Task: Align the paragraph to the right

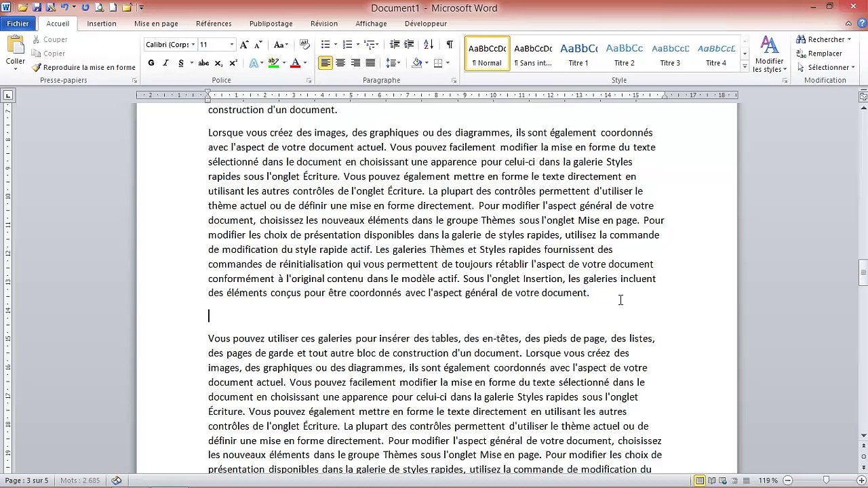Action: point(355,63)
